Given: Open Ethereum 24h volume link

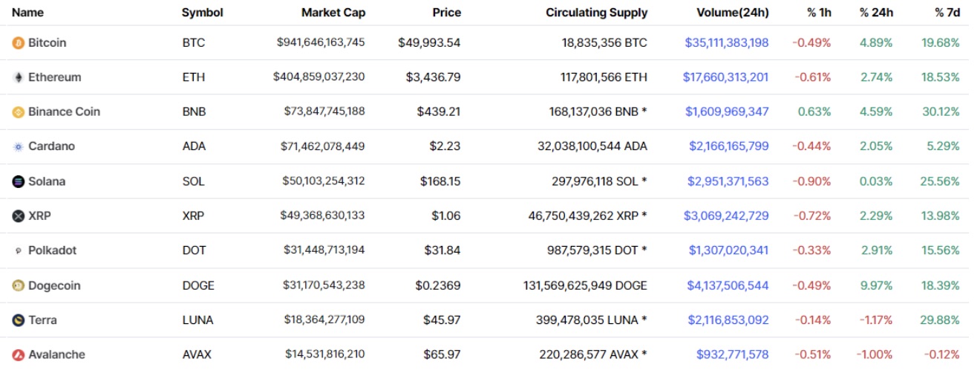Looking at the screenshot, I should coord(725,77).
